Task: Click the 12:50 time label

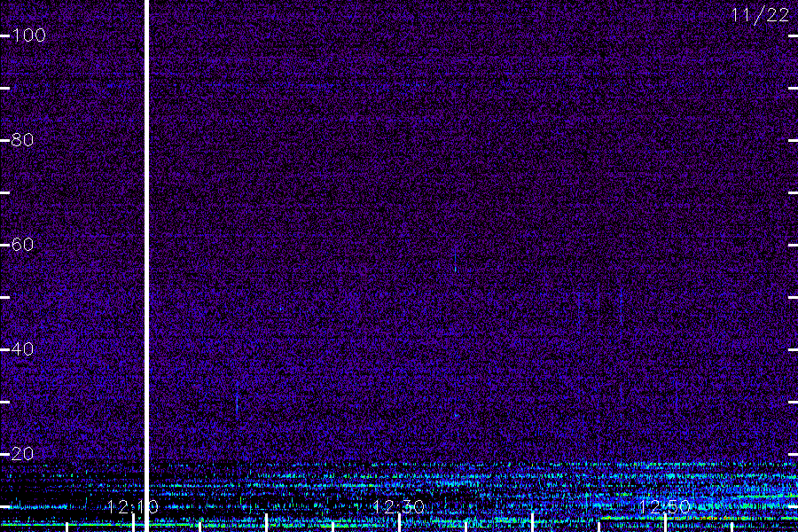Action: click(664, 506)
